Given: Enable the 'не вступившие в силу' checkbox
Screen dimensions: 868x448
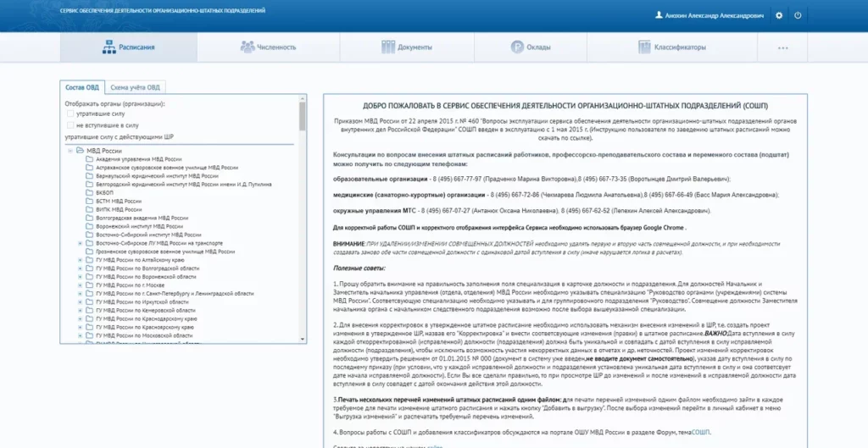Looking at the screenshot, I should tap(70, 125).
